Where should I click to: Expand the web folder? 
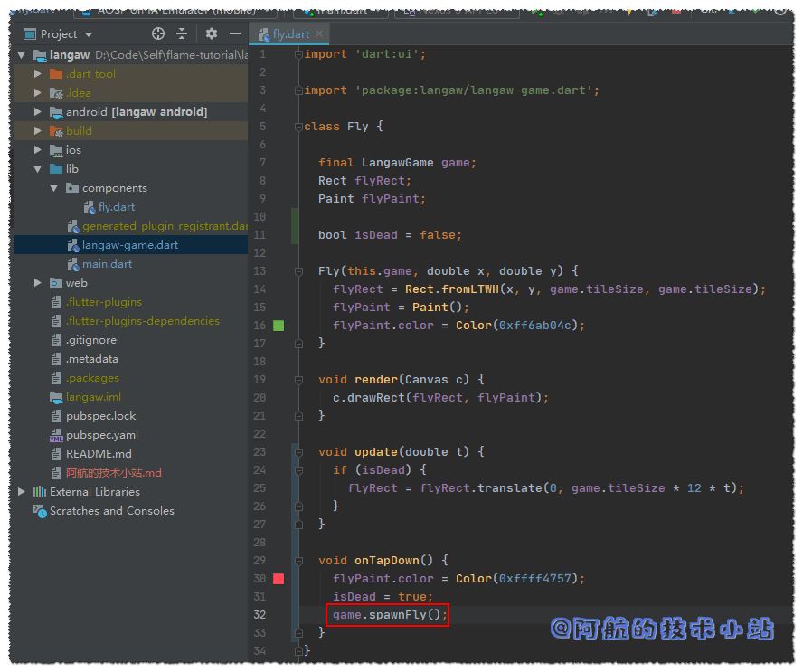coord(38,283)
